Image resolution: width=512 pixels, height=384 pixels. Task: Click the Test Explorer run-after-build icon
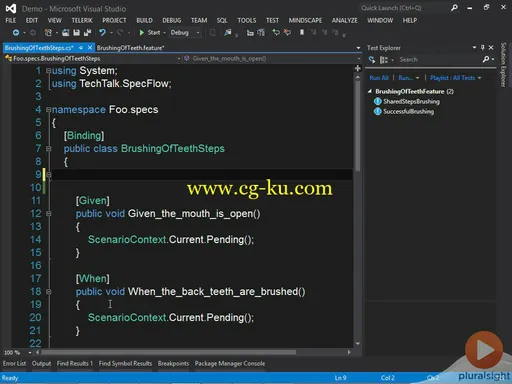372,60
